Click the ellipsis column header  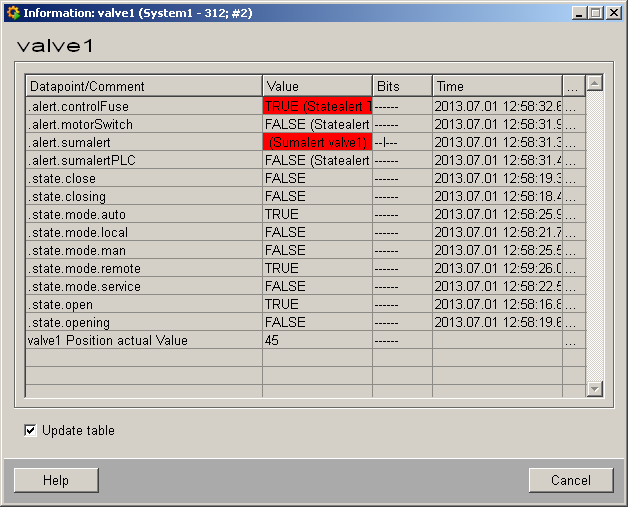[x=574, y=86]
